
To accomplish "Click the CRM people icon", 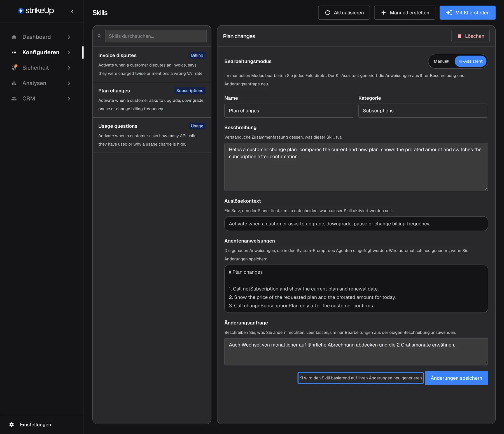I will click(x=14, y=99).
